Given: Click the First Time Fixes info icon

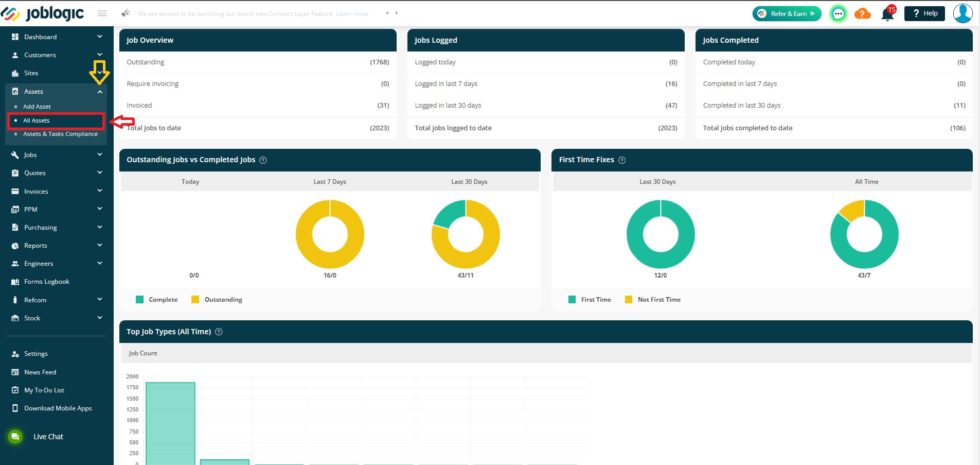Looking at the screenshot, I should point(622,160).
